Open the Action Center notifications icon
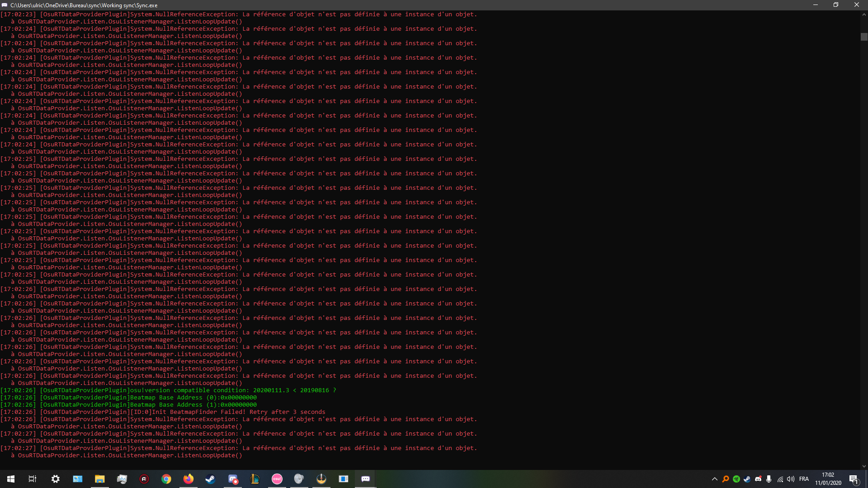Viewport: 868px width, 488px height. (x=854, y=479)
